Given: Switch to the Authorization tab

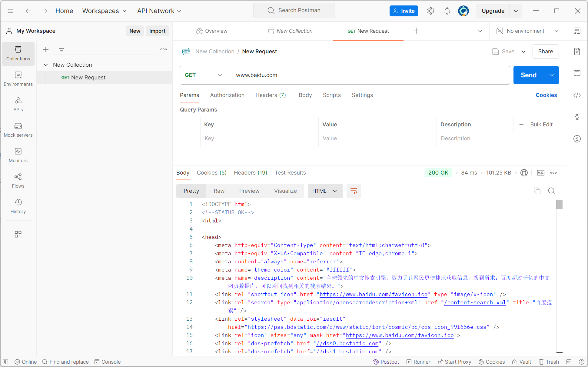Looking at the screenshot, I should pos(227,95).
